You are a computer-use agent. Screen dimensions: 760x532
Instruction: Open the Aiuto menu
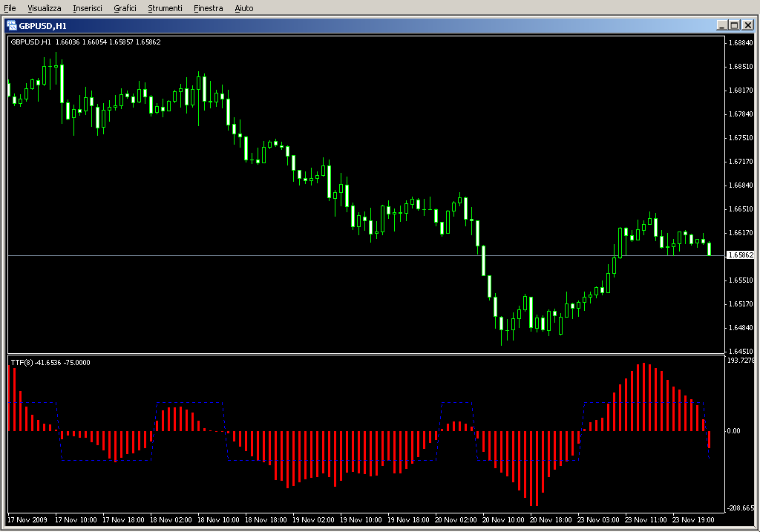pyautogui.click(x=243, y=8)
